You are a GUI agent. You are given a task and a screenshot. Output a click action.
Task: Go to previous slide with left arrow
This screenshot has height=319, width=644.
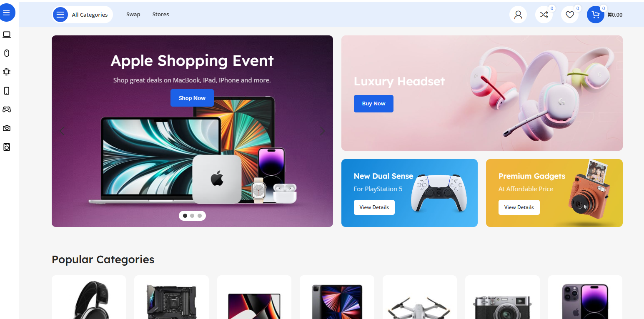click(63, 131)
